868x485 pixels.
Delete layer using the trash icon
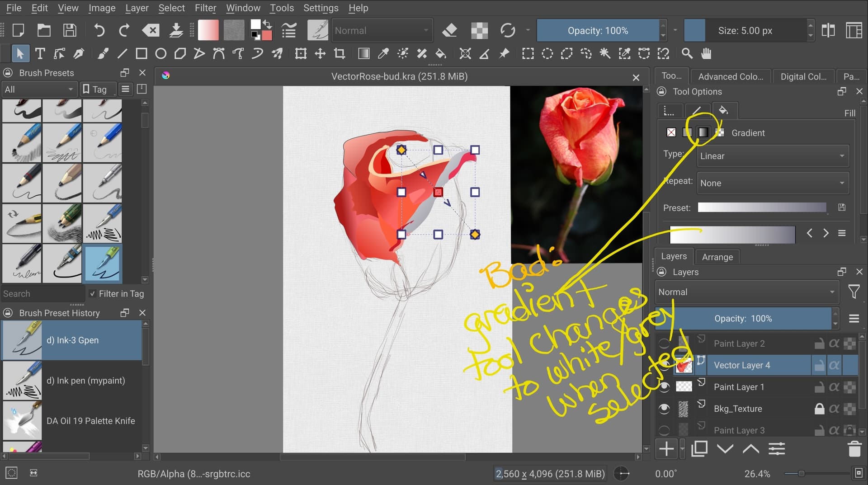coord(854,449)
